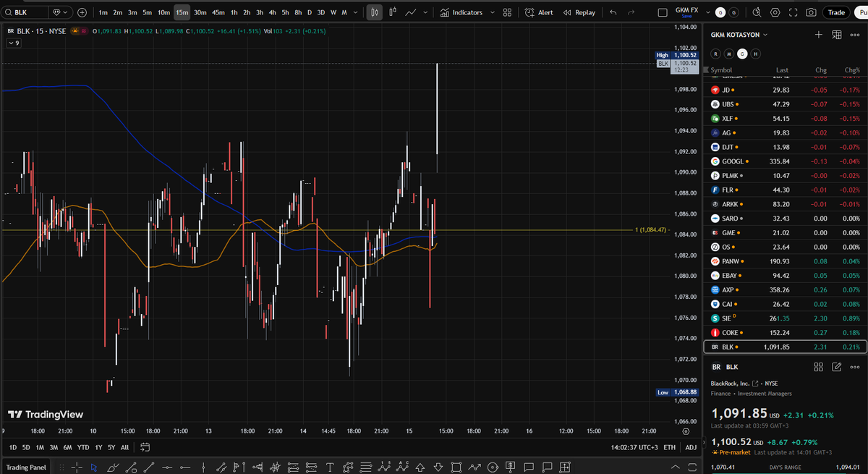This screenshot has width=868, height=474.
Task: Open the GKM KOTASYON watchlist dropdown
Action: coord(739,34)
